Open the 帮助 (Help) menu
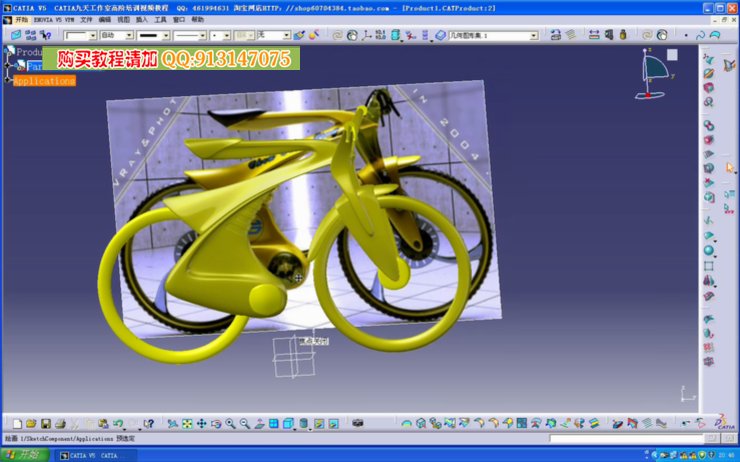The image size is (740, 462). [x=197, y=19]
